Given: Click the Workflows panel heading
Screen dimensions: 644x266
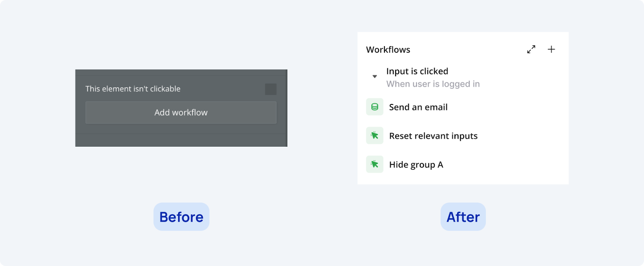Looking at the screenshot, I should [x=388, y=50].
